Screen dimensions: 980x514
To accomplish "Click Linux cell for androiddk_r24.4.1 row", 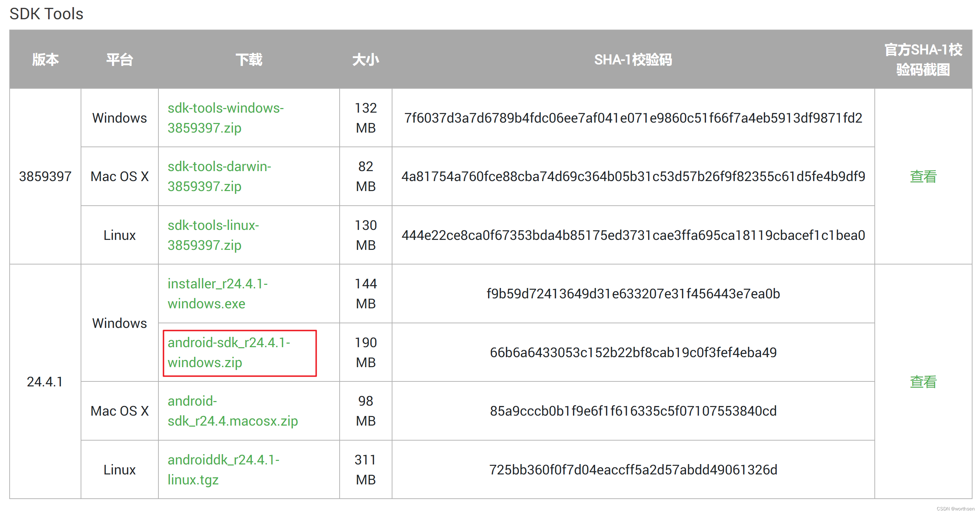I will pos(120,470).
